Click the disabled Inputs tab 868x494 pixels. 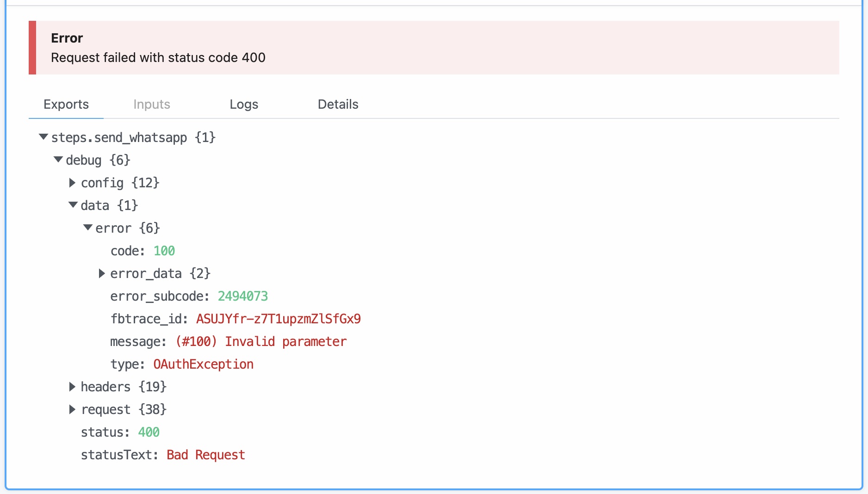pos(151,104)
